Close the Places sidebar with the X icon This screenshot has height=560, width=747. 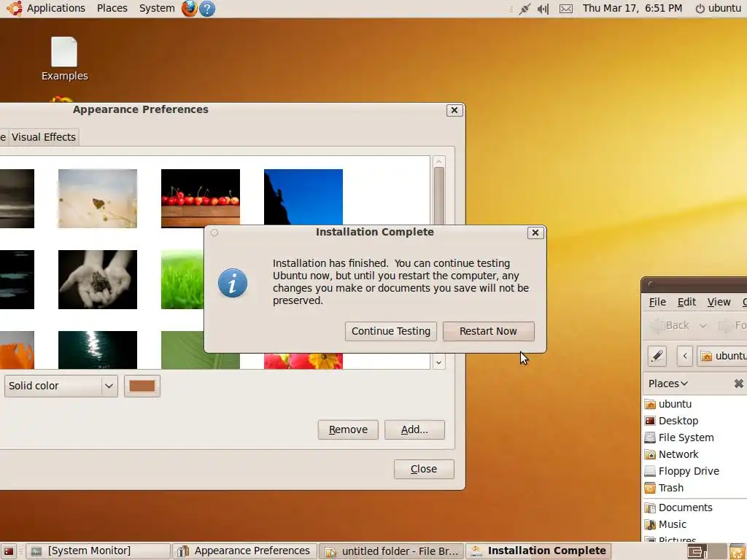[738, 384]
